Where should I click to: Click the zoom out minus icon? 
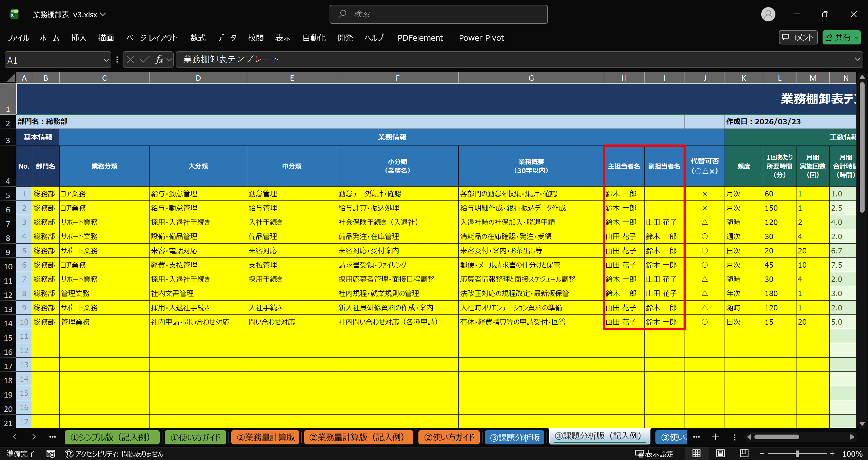[x=762, y=454]
